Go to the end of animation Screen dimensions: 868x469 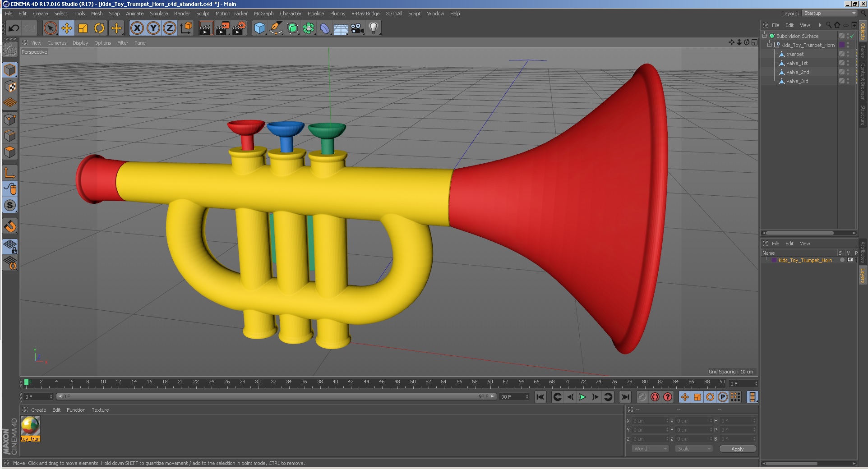point(625,397)
